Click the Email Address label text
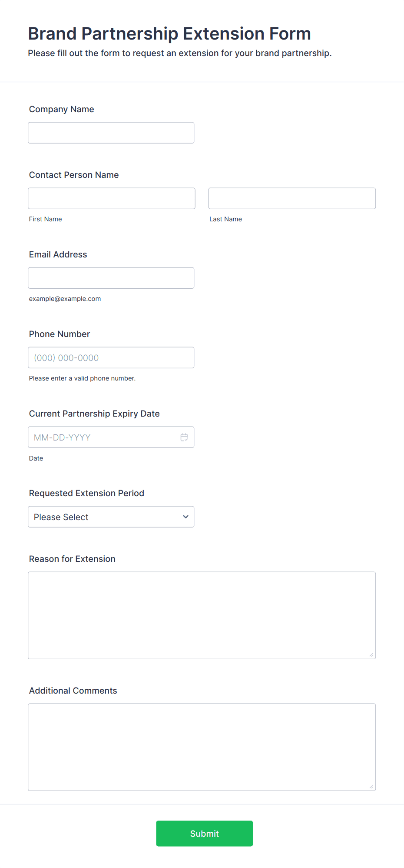Image resolution: width=404 pixels, height=868 pixels. tap(58, 254)
